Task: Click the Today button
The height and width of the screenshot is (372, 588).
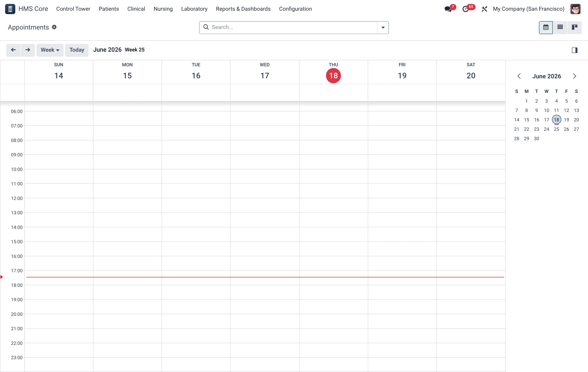Action: (77, 50)
